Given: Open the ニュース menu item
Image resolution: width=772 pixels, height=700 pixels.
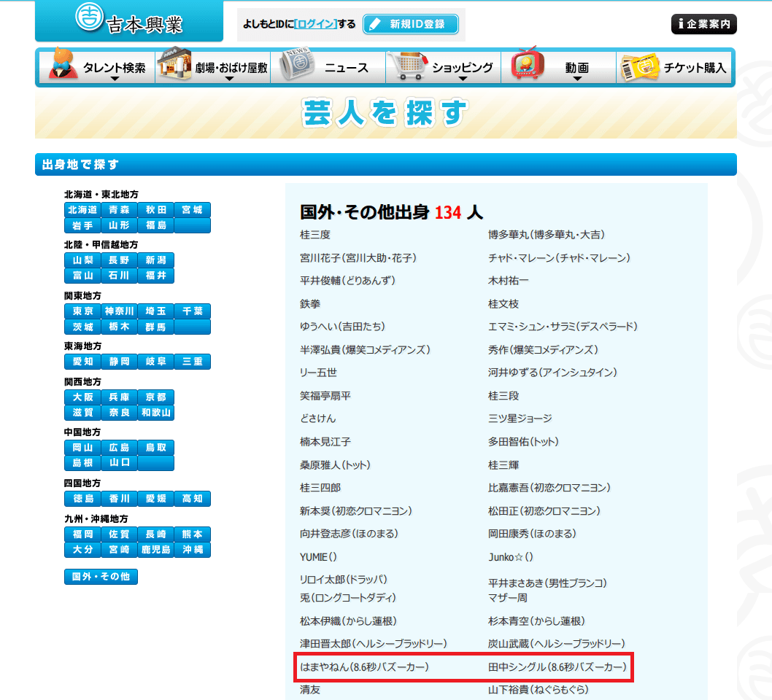Looking at the screenshot, I should (328, 67).
